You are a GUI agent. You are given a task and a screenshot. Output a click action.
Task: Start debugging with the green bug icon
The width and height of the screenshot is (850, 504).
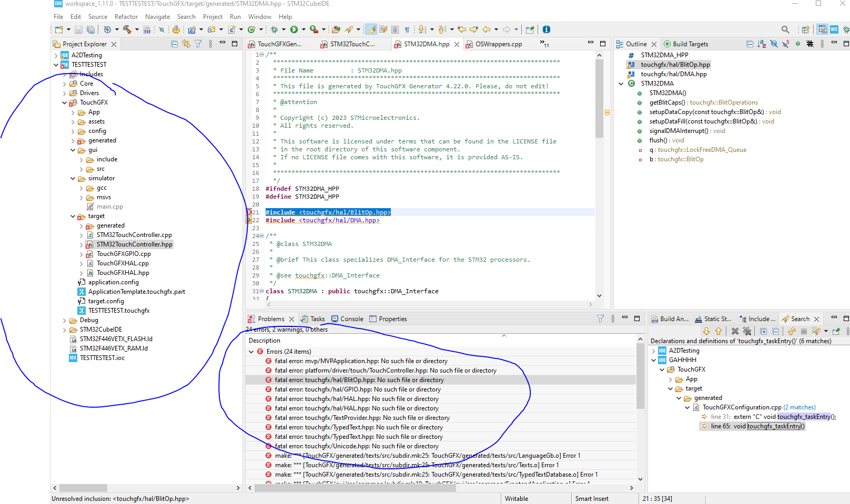tap(274, 29)
